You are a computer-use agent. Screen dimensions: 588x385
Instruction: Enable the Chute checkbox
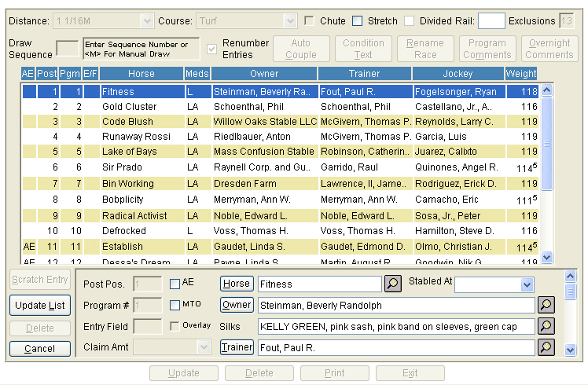pyautogui.click(x=310, y=21)
